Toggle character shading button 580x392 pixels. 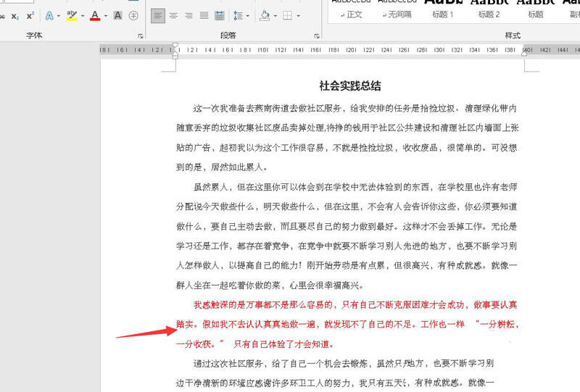(x=117, y=15)
